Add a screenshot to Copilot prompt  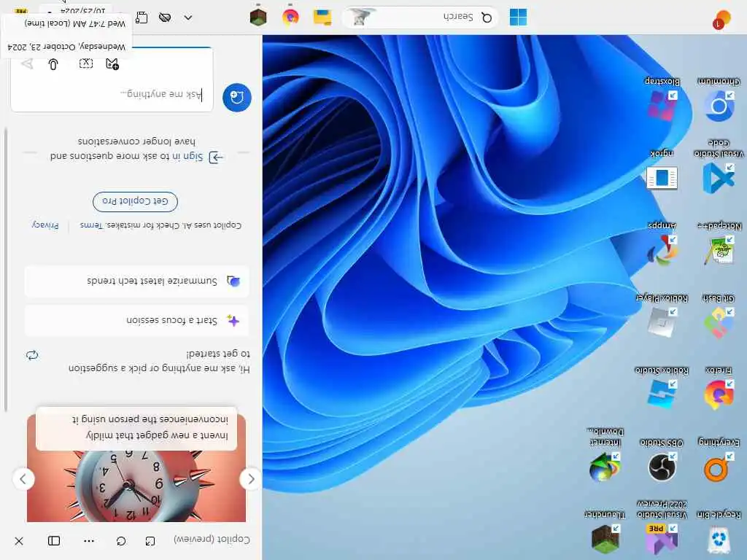[86, 63]
